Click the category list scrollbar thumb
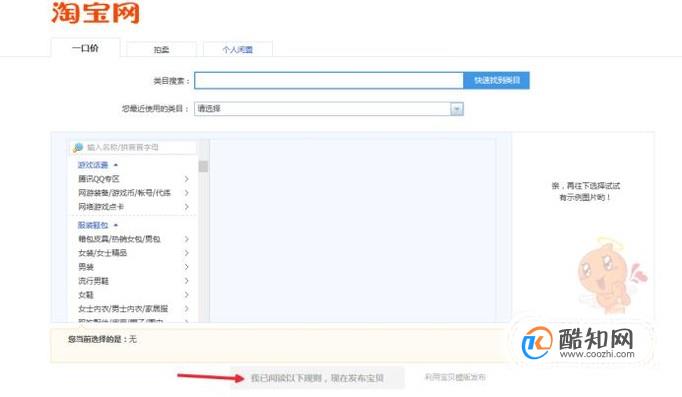Screen dimensions: 682x397 tap(203, 166)
